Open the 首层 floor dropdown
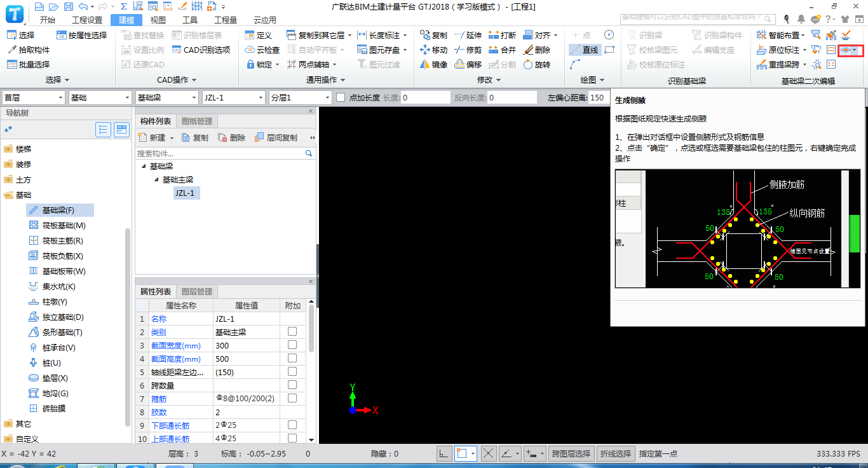 [x=34, y=97]
